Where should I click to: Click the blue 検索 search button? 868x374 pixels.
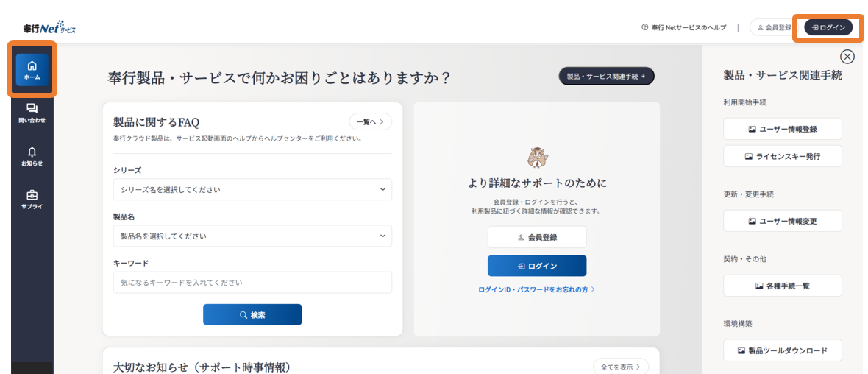(x=252, y=314)
